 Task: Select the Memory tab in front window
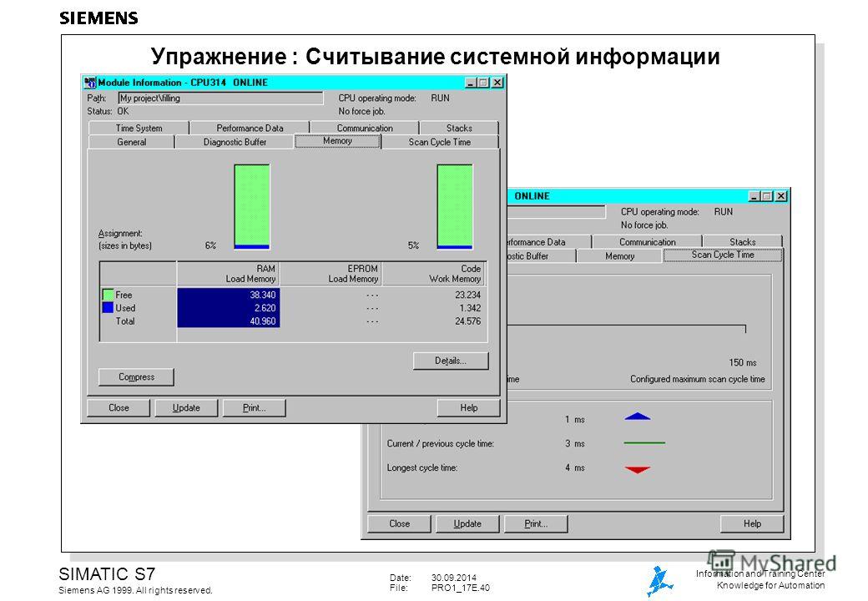coord(338,141)
